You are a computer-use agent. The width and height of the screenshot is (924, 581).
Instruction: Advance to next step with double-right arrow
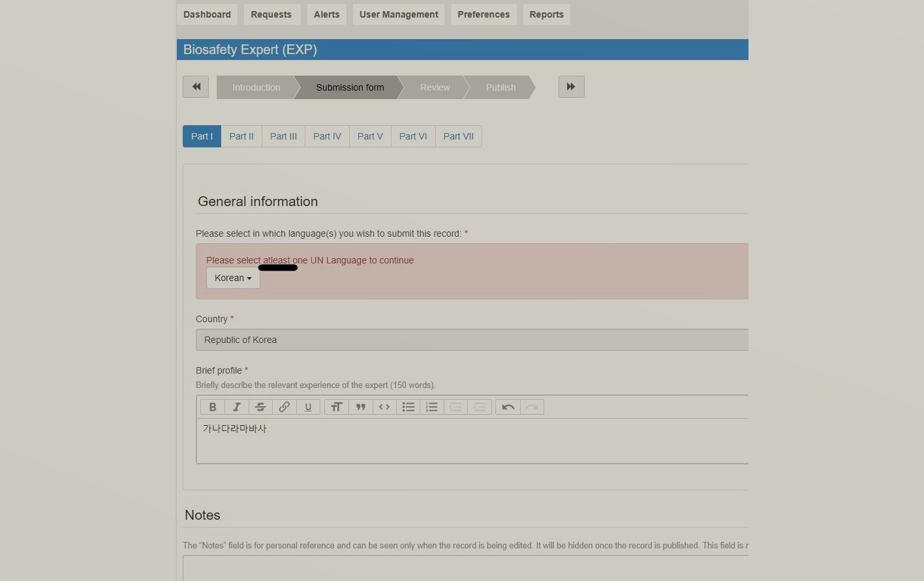[571, 87]
